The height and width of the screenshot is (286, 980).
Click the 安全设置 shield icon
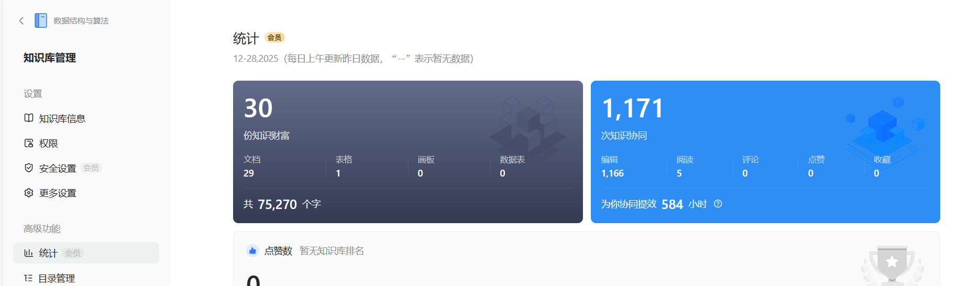tap(29, 168)
